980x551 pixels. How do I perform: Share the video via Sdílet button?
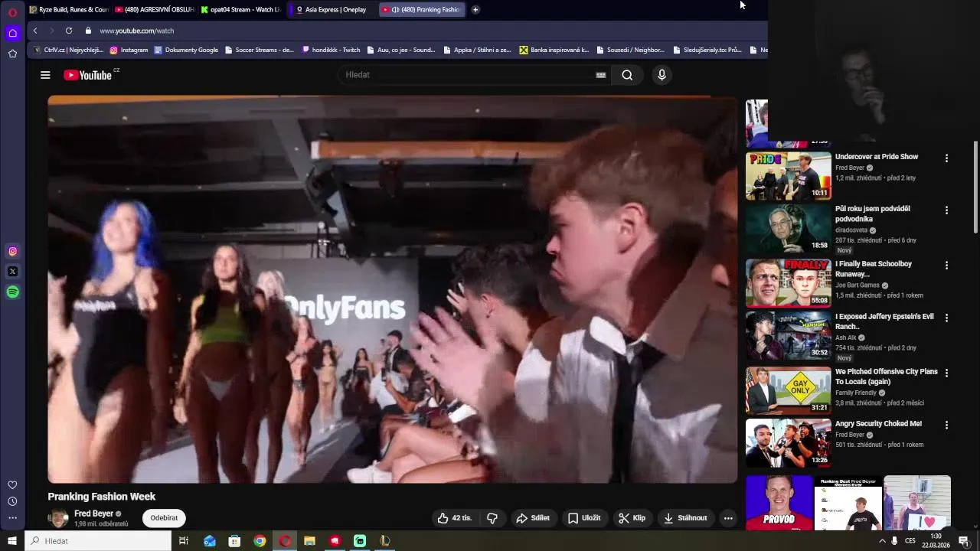[x=533, y=518]
